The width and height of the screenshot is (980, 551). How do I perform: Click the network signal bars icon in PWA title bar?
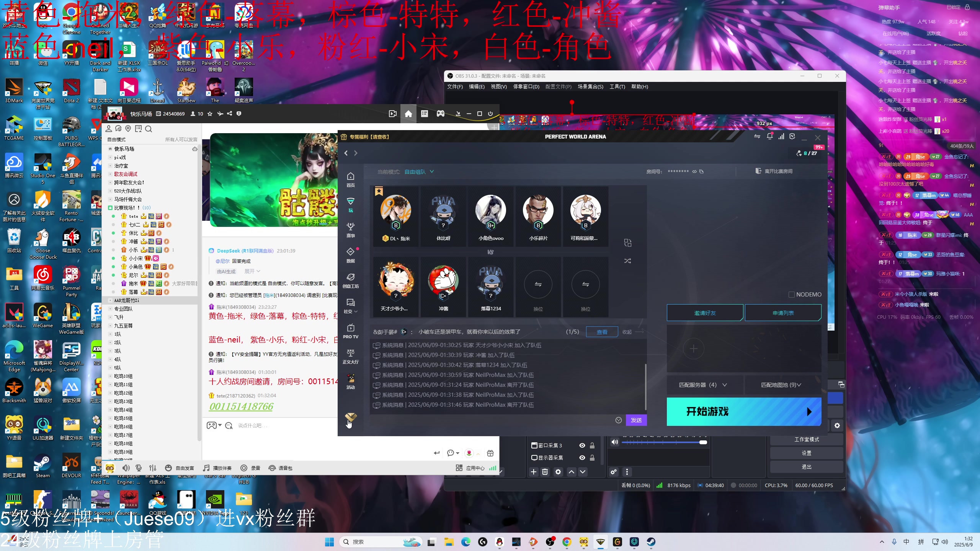pyautogui.click(x=781, y=137)
